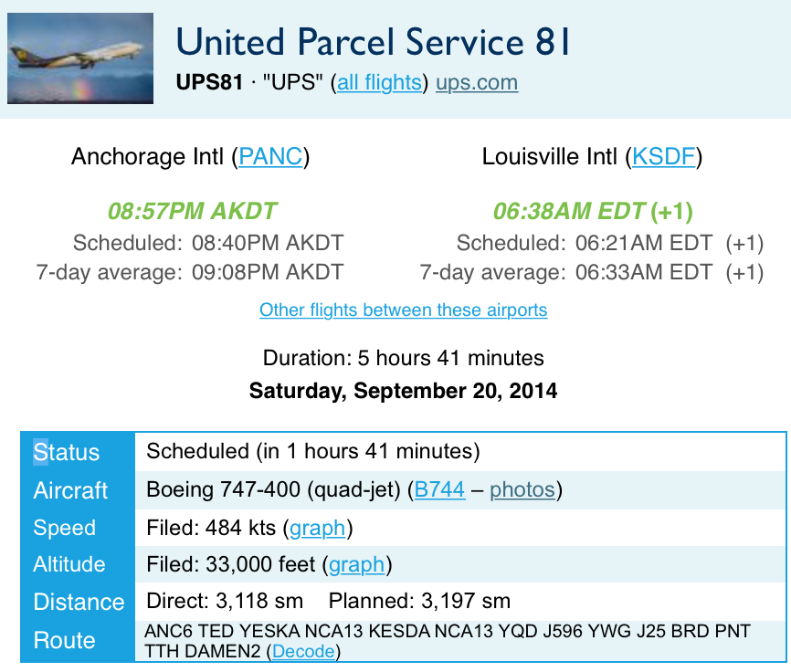Click the Status row label

click(x=67, y=453)
